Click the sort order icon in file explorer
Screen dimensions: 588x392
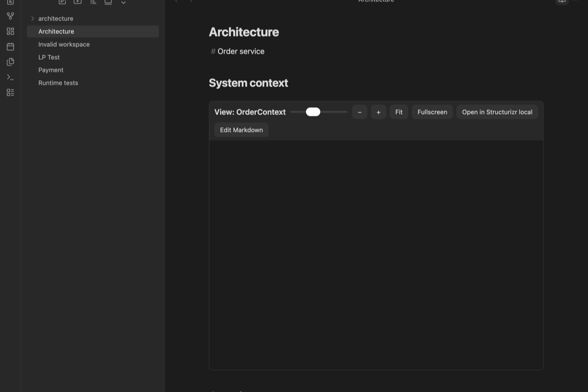tap(93, 2)
